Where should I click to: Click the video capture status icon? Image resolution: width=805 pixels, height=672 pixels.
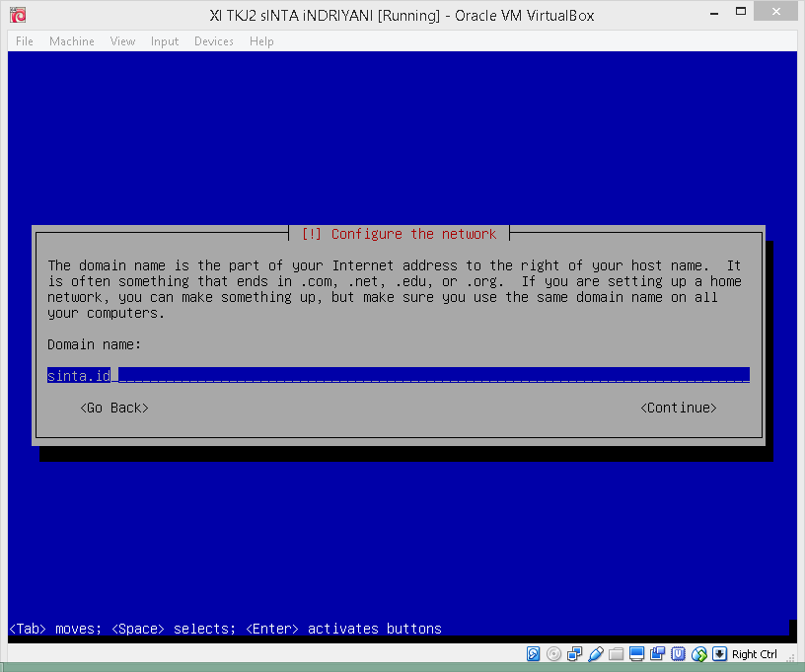click(657, 653)
